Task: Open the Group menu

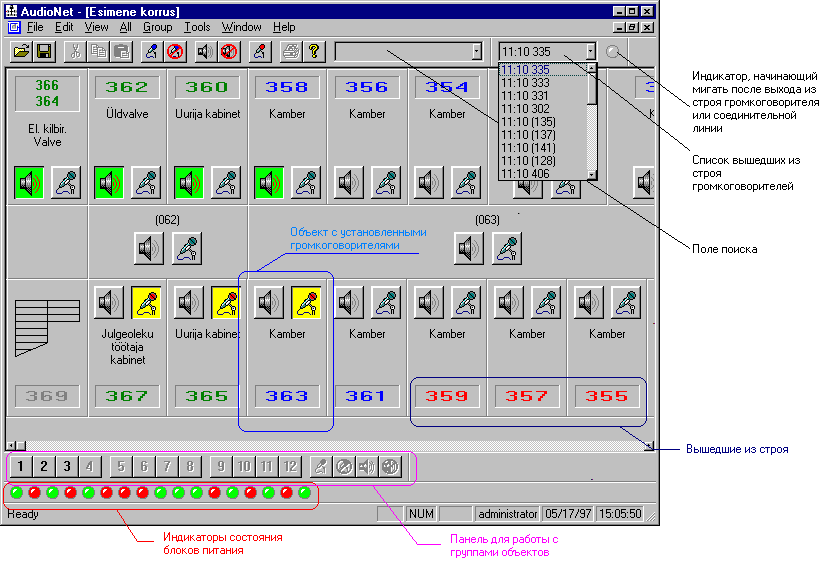Action: pyautogui.click(x=158, y=27)
